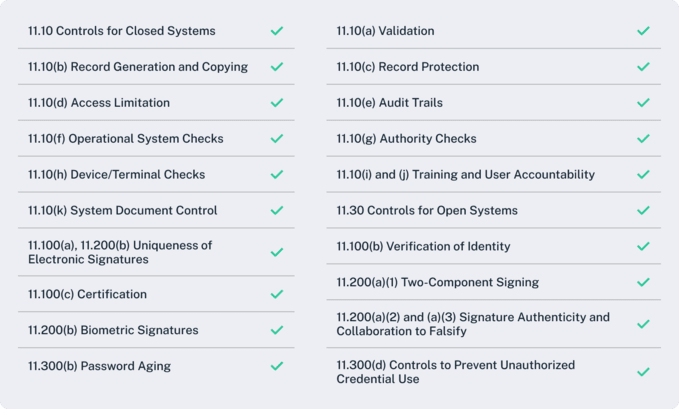Click the check icon for 11.300(d) Unauthorized Credential Use
This screenshot has width=679, height=409.
(x=643, y=372)
